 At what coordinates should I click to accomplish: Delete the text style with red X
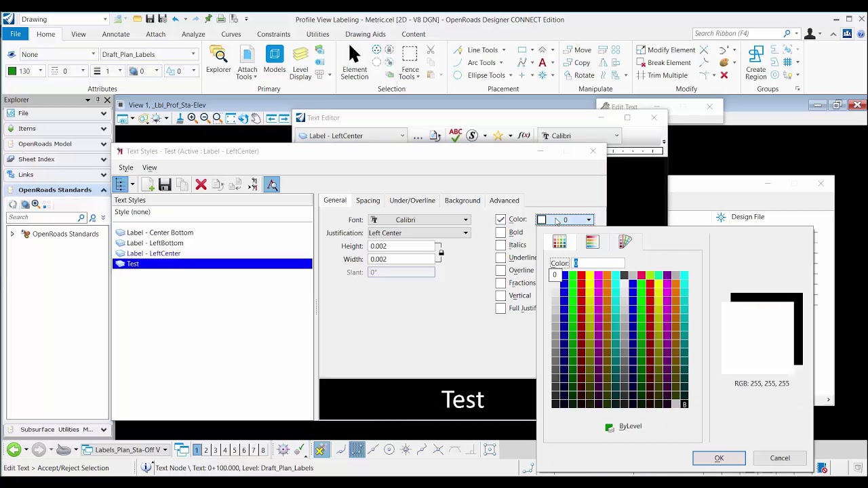(x=201, y=184)
